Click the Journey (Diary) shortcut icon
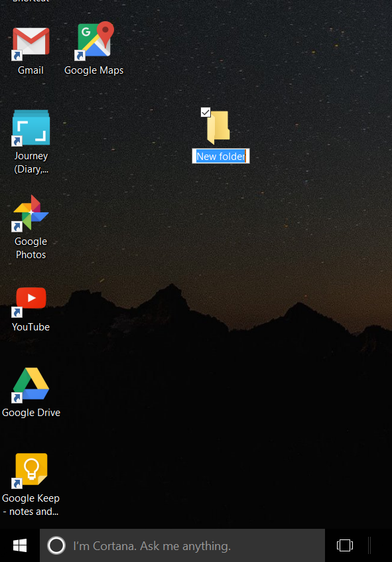Image resolution: width=392 pixels, height=562 pixels. (31, 128)
